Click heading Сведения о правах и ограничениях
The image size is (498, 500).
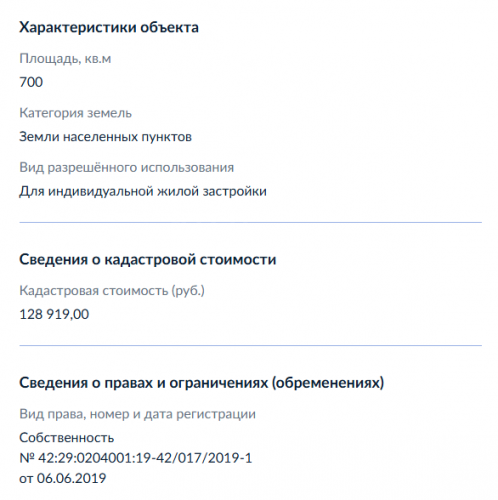coord(201,383)
